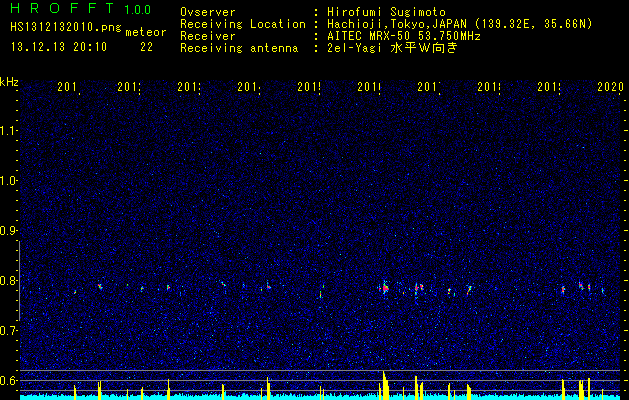
Task: Click the version number 1.0.0
Action: (138, 10)
